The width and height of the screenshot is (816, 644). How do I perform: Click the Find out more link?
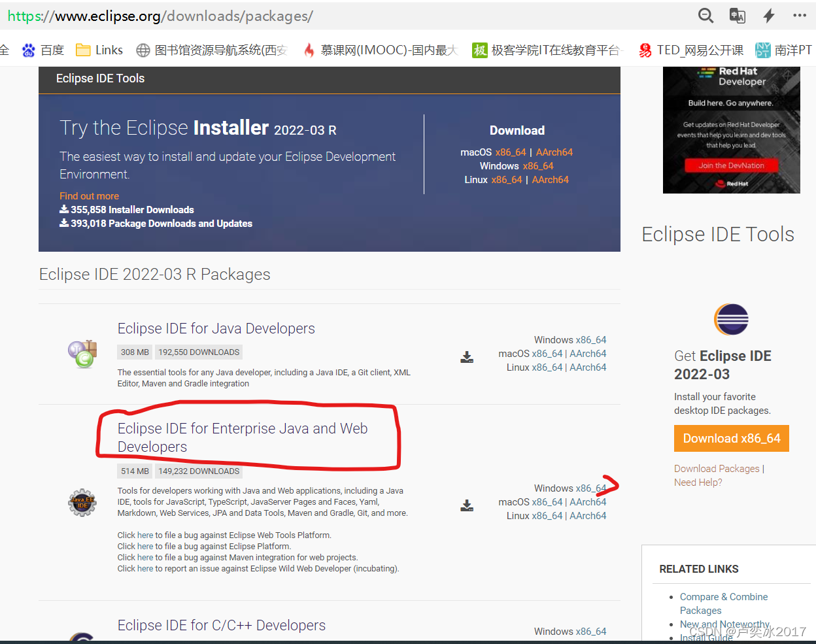(89, 196)
